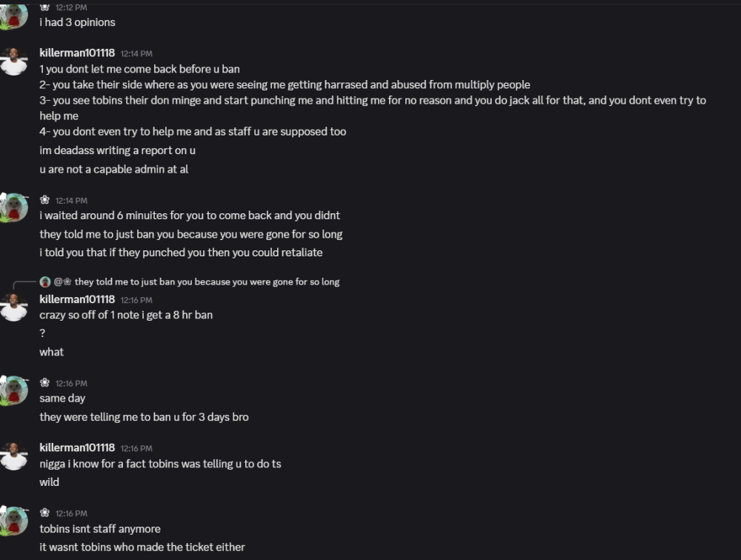Click the 12:16 PM timestamp above 'same day'
741x560 pixels.
coord(72,383)
